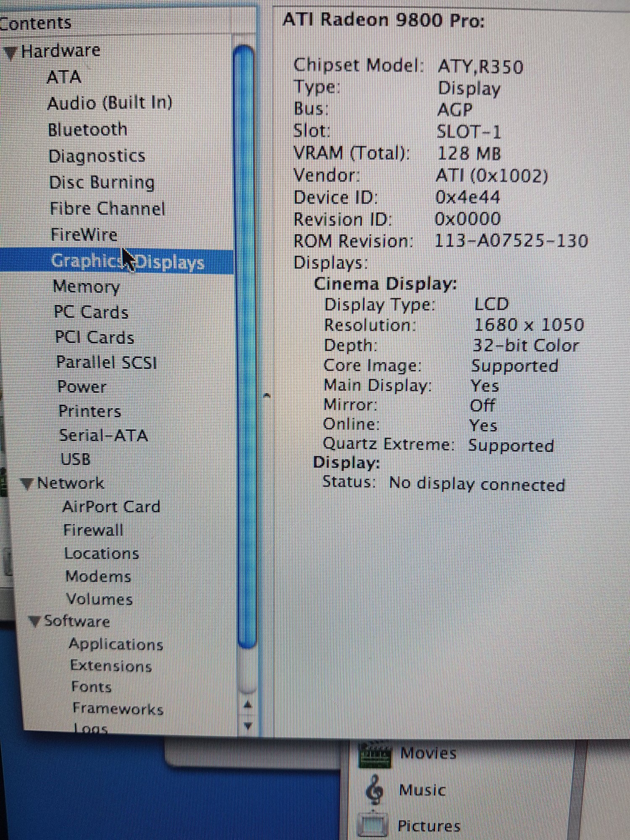
Task: Select ATA in the Hardware list
Action: (64, 77)
